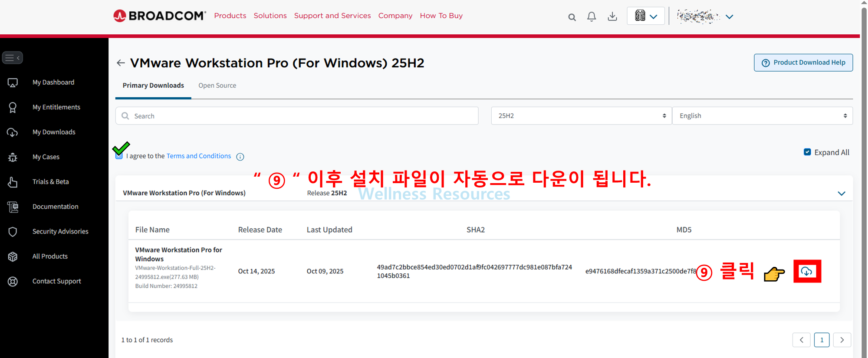Click Build Number: 24995812 text
This screenshot has width=868, height=358.
coord(166,286)
